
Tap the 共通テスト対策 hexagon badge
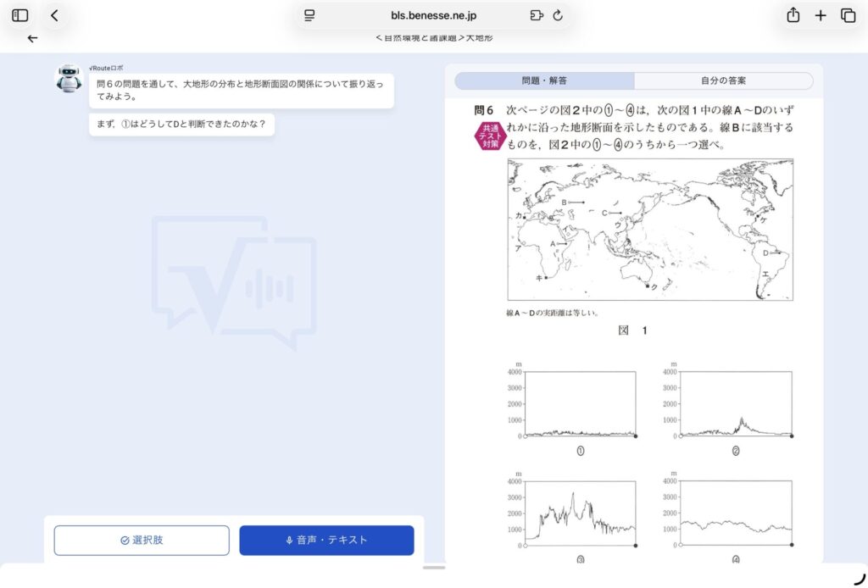point(491,136)
